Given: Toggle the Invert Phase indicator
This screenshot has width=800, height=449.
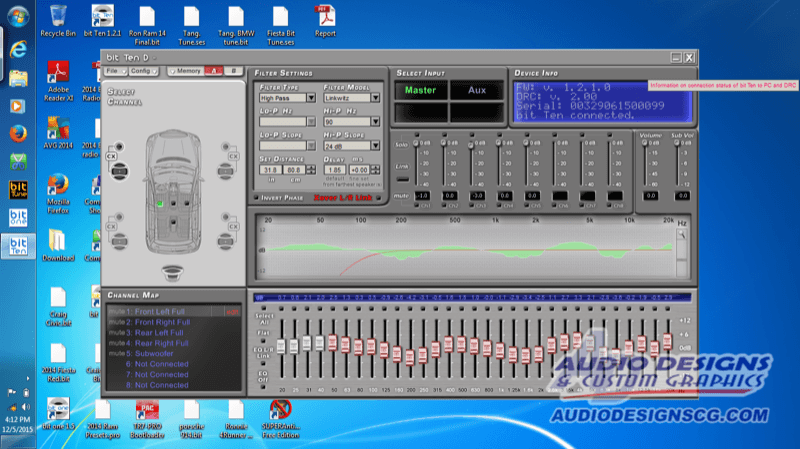Looking at the screenshot, I should (257, 197).
